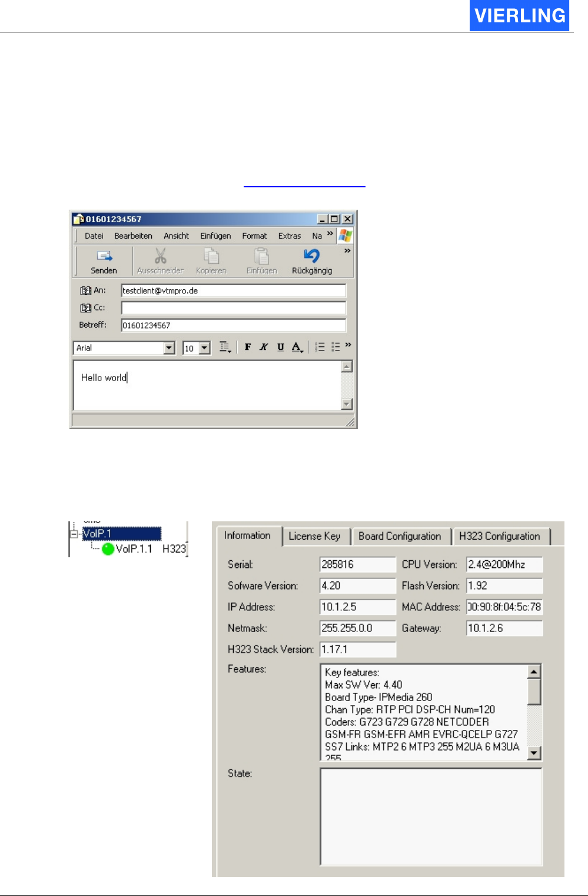Click the An recipient field
588x896 pixels.
pos(234,290)
